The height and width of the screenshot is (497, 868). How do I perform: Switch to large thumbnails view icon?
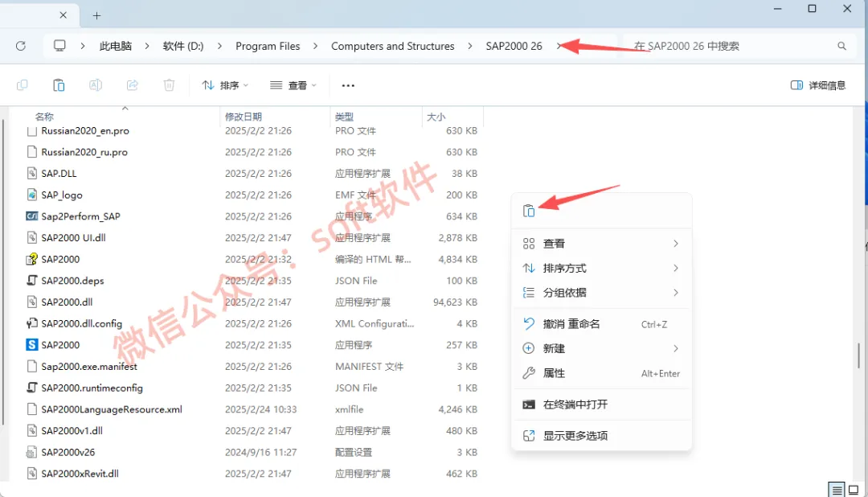coord(854,490)
